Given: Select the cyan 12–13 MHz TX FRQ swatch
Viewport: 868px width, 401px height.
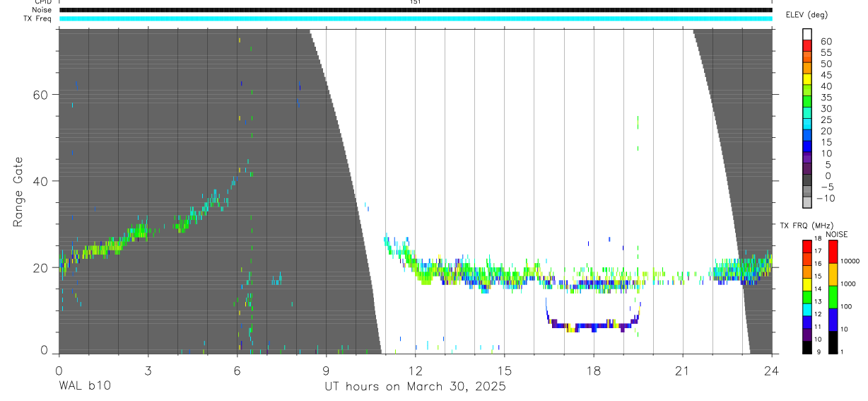Looking at the screenshot, I should click(807, 310).
